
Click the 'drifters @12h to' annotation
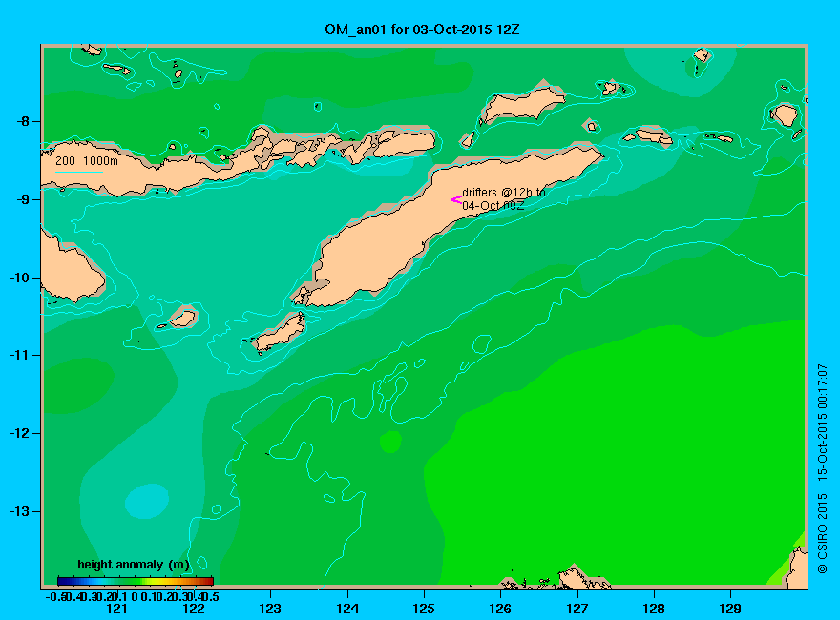tap(504, 193)
